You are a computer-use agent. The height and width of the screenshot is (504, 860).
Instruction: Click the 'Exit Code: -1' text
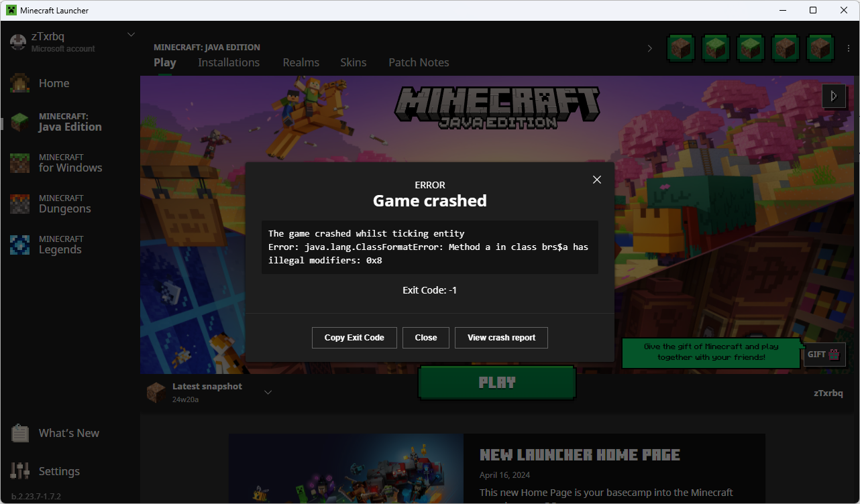[x=430, y=290]
